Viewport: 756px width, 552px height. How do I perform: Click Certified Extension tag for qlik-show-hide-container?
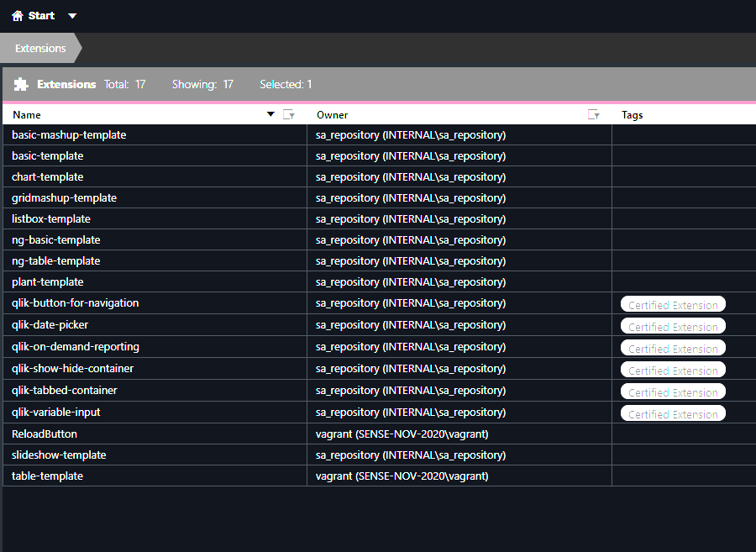click(x=673, y=371)
